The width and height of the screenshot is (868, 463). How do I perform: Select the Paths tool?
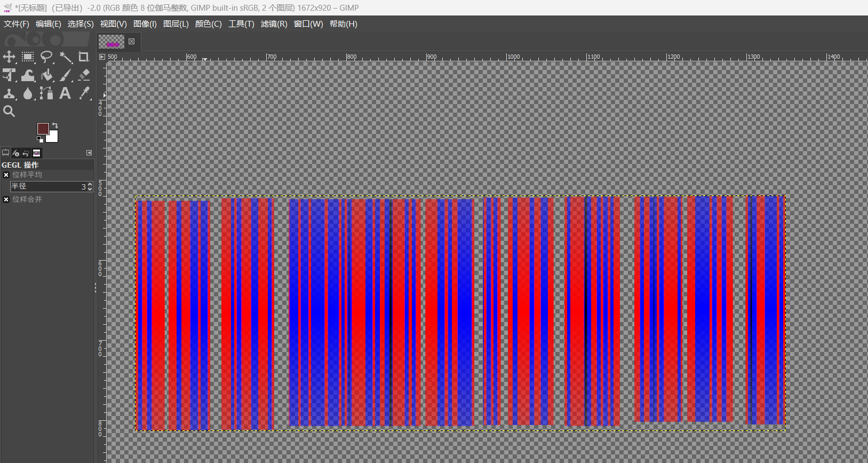point(46,93)
